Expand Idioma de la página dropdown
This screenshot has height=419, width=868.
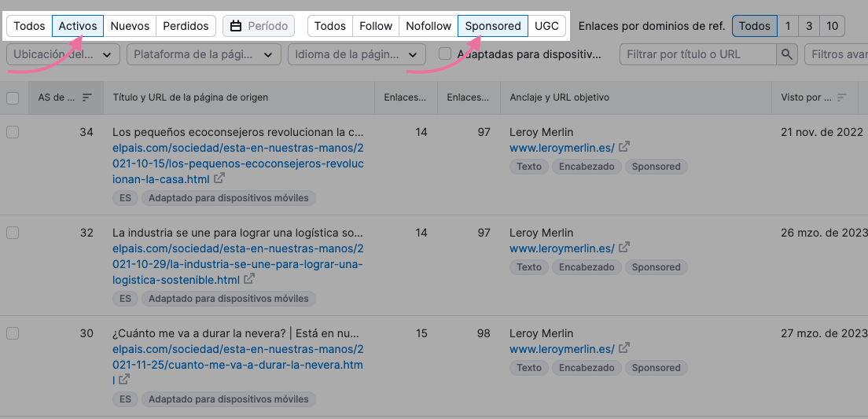click(x=357, y=54)
